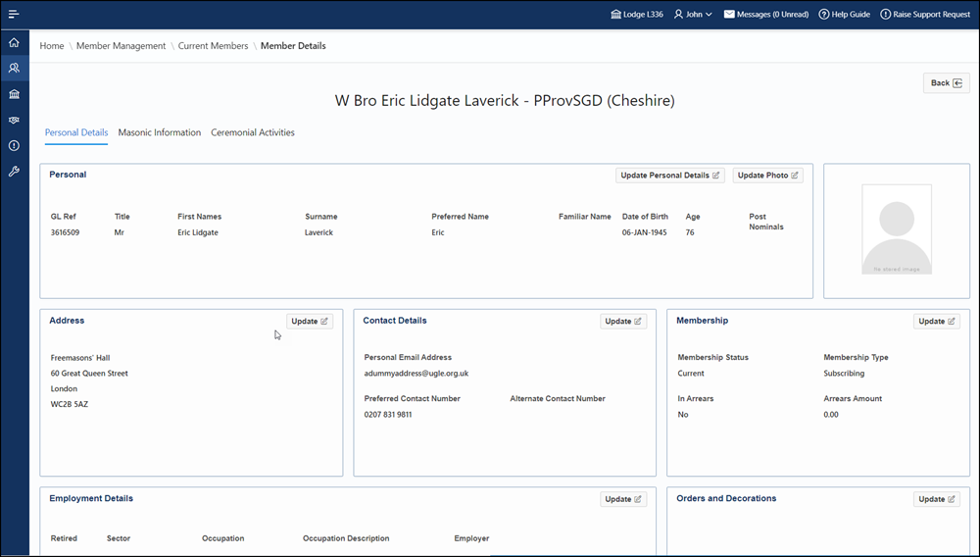Click the handshake sidebar icon
980x557 pixels.
pyautogui.click(x=14, y=120)
